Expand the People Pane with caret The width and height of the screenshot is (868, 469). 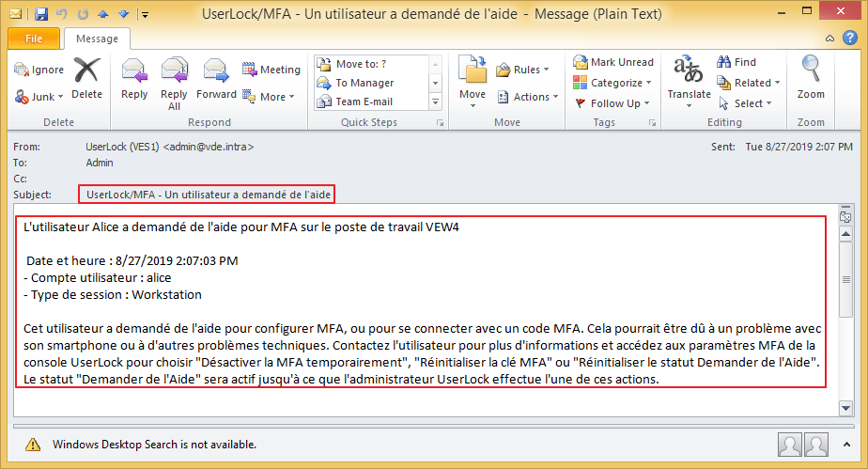tap(846, 444)
